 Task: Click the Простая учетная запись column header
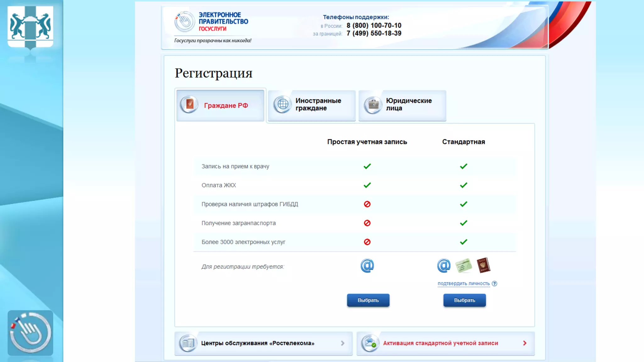point(367,142)
